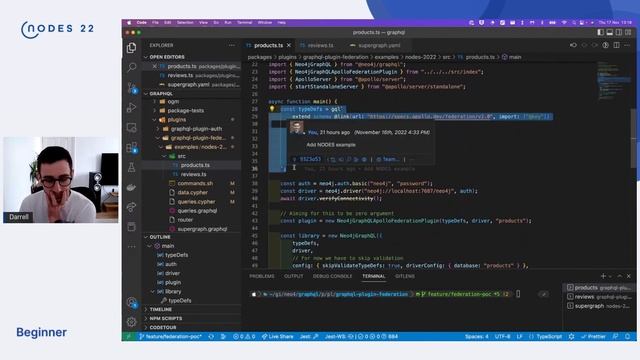Image resolution: width=640 pixels, height=360 pixels.
Task: Open the Apple menu
Action: point(129,22)
